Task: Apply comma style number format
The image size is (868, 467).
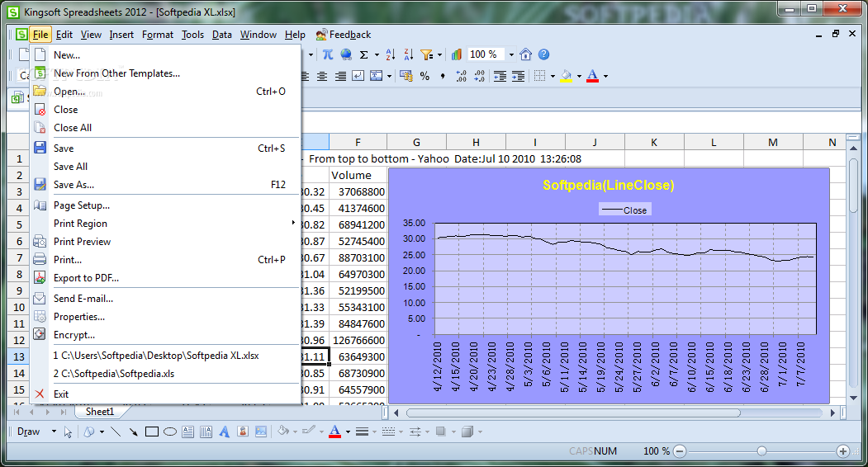Action: (x=443, y=77)
